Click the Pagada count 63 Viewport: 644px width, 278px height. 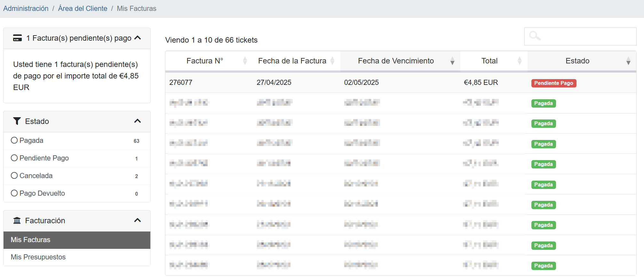(137, 141)
